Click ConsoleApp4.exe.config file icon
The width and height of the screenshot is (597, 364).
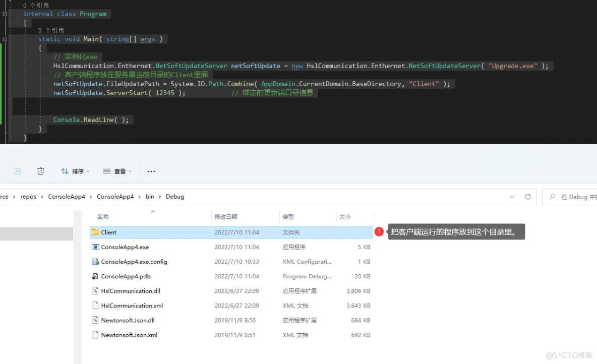pyautogui.click(x=96, y=262)
